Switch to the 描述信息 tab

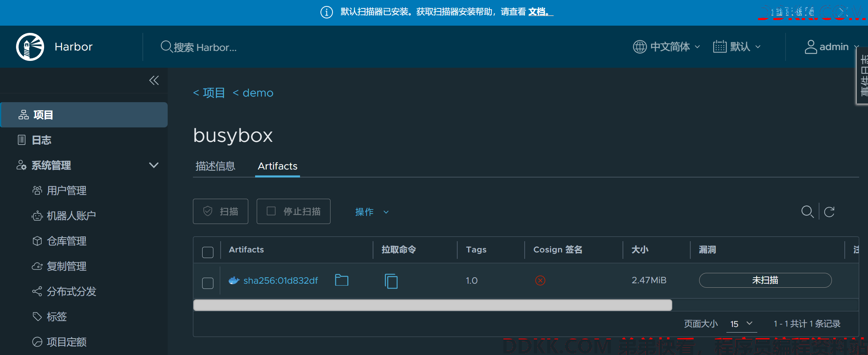[215, 166]
